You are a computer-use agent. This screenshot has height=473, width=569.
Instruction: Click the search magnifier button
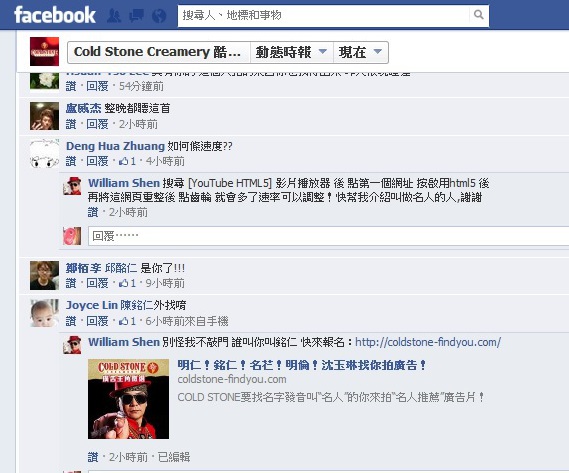(x=479, y=15)
